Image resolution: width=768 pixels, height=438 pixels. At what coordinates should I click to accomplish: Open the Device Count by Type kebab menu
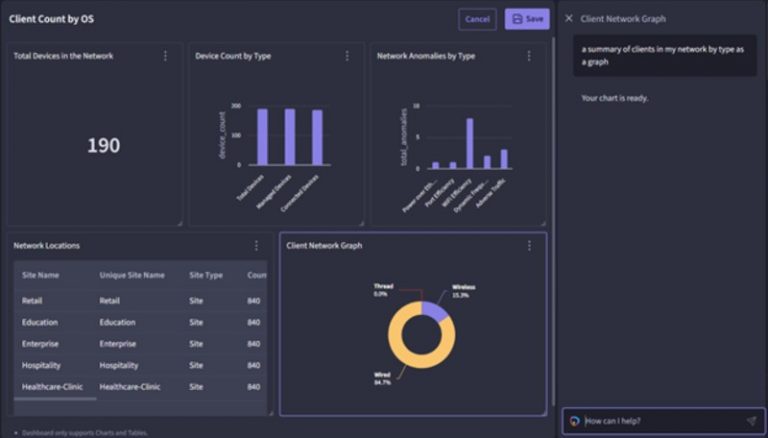click(347, 56)
